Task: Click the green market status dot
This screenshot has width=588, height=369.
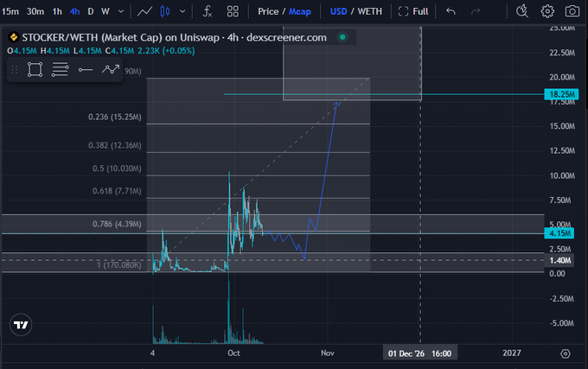Action: [x=342, y=37]
